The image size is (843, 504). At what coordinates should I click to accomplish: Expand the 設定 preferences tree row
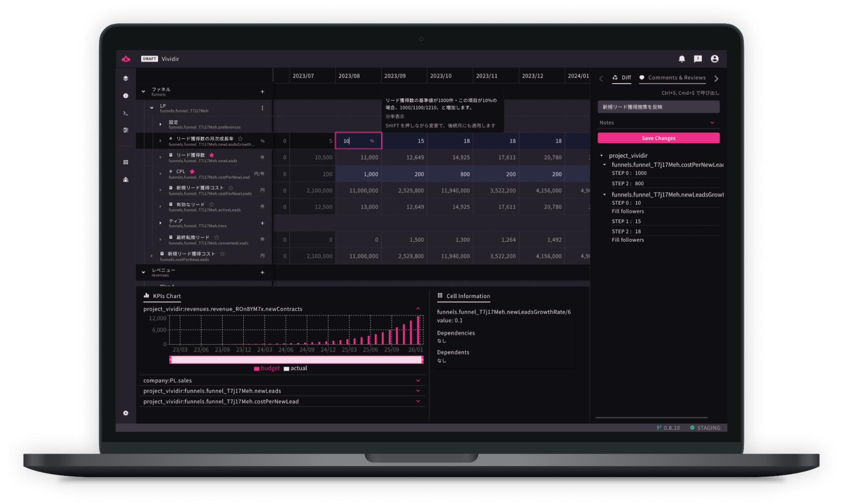pyautogui.click(x=160, y=124)
